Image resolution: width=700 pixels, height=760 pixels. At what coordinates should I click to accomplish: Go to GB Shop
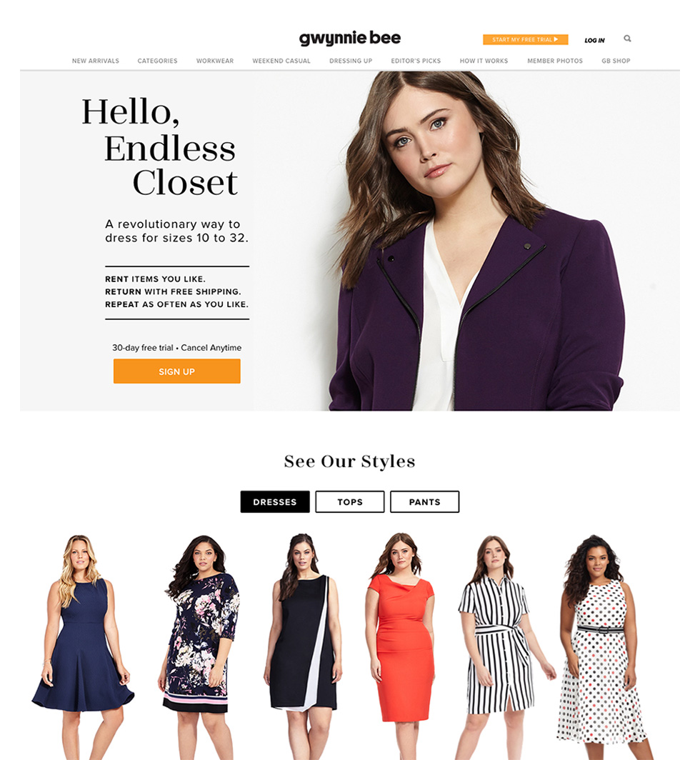tap(616, 61)
